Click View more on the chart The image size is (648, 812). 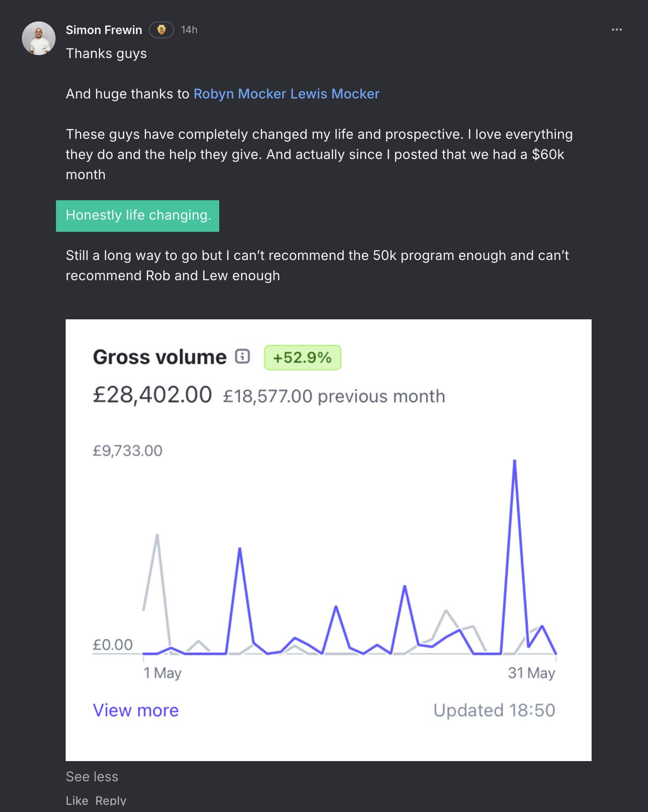[135, 711]
